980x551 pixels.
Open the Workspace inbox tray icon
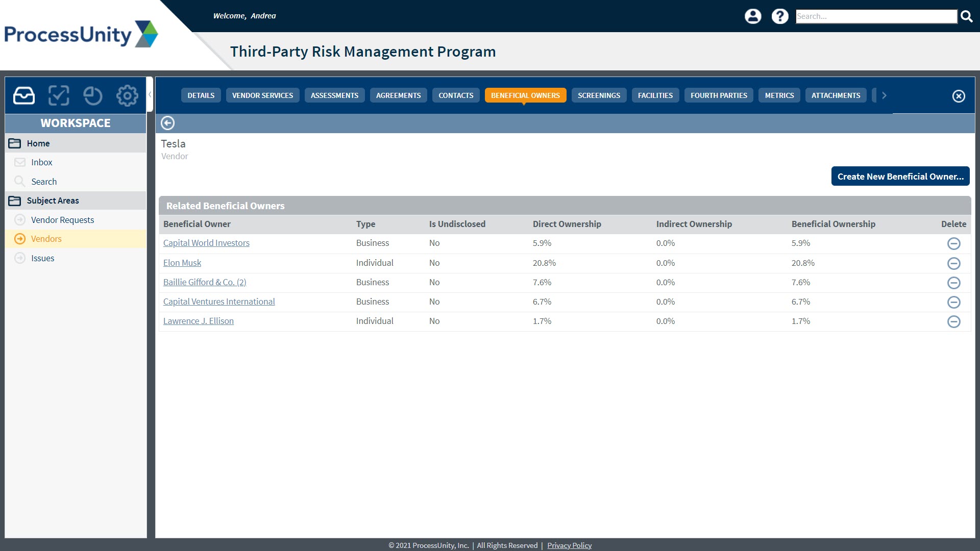(24, 95)
